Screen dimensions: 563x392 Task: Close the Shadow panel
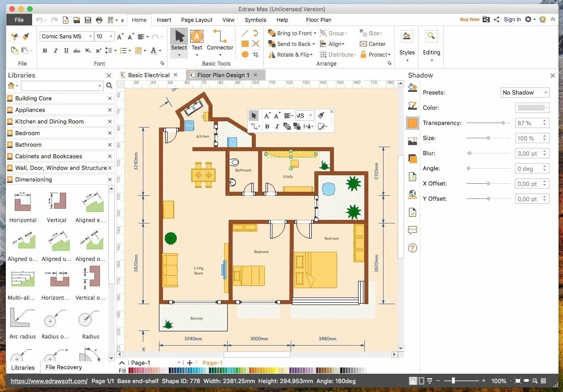(x=553, y=75)
